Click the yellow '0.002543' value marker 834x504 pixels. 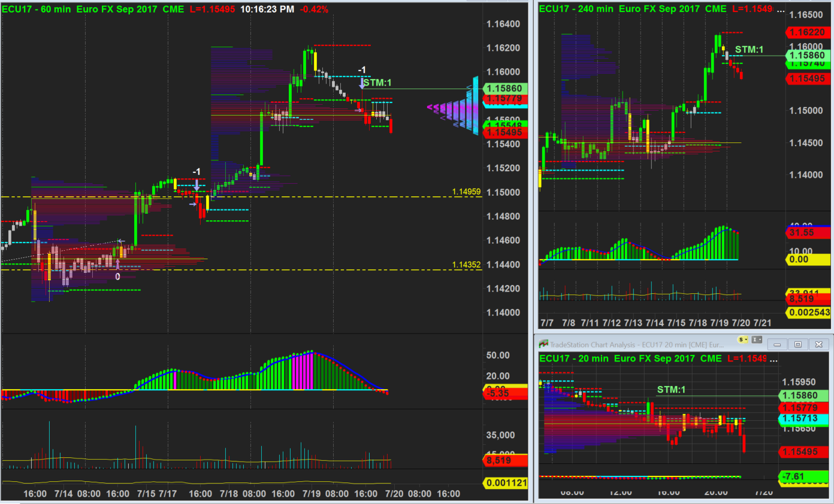click(x=807, y=312)
